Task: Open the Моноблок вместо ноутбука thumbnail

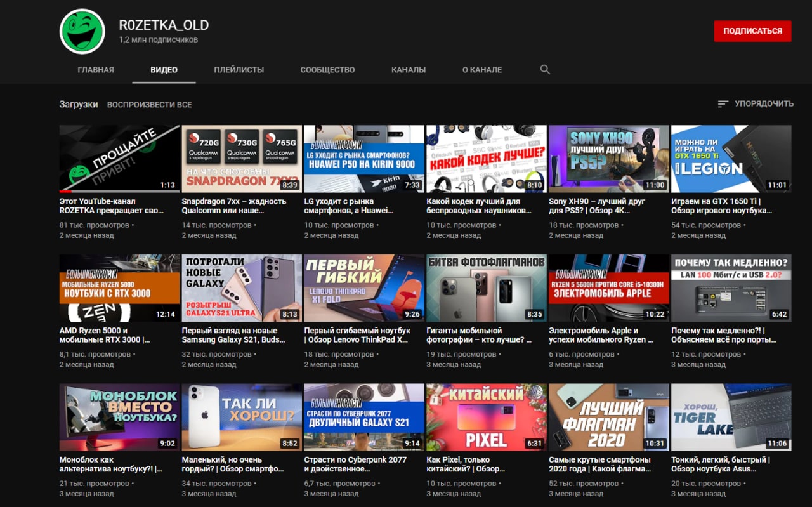Action: 119,417
